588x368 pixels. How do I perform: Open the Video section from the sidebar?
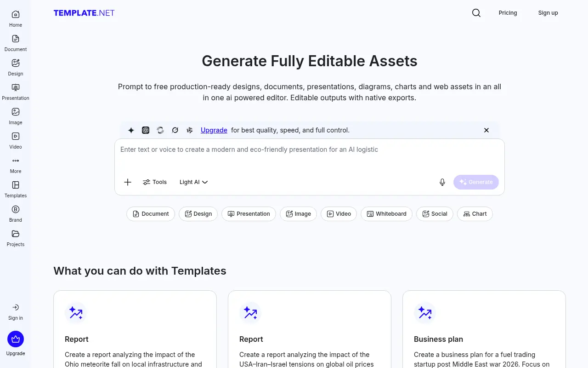tap(15, 139)
